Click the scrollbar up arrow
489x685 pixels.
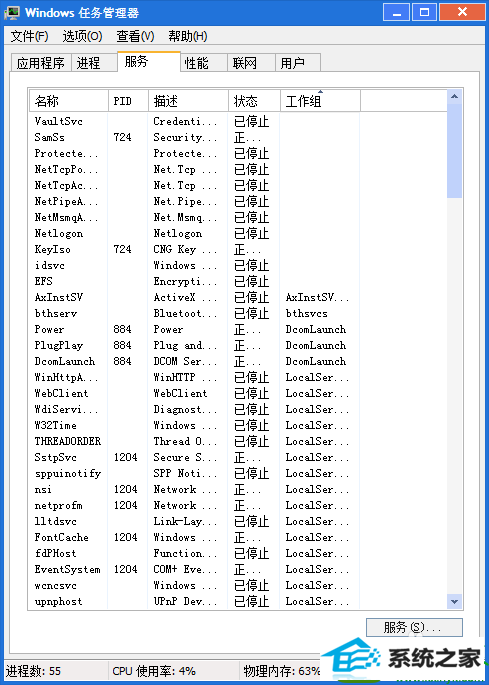pos(454,97)
